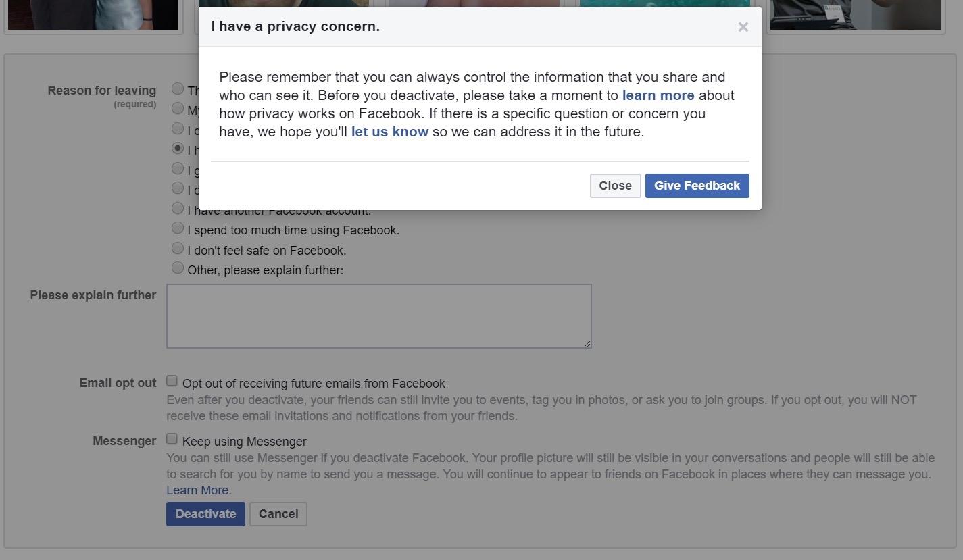Select the privacy concern radio button
Viewport: 963px width, 560px height.
178,148
